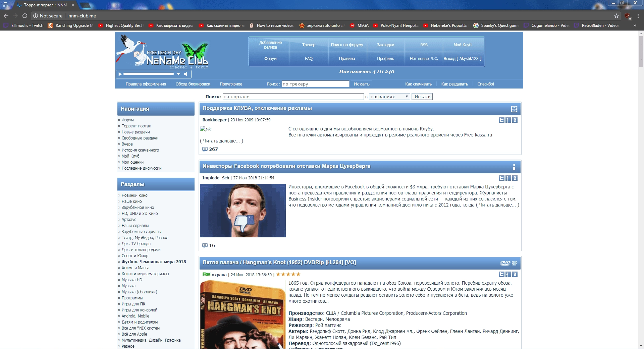Click the 'Добавление релиза' menu item
The height and width of the screenshot is (349, 644).
tap(270, 45)
